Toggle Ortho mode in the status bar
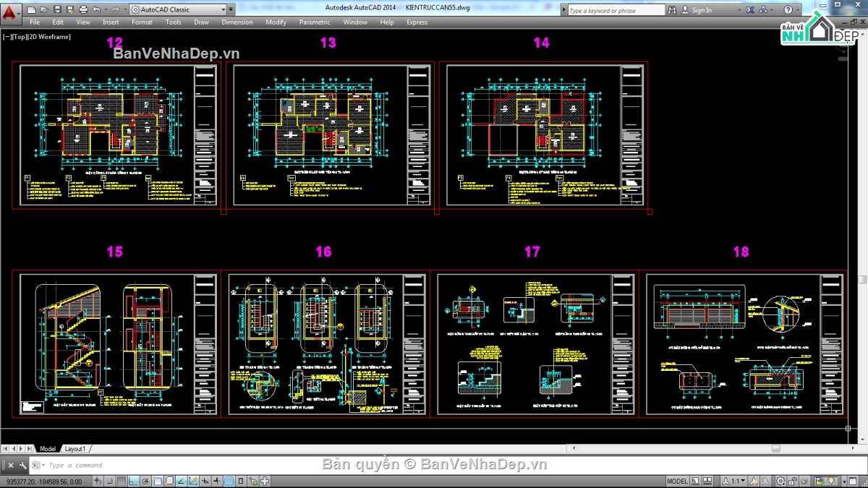Viewport: 868px width, 488px height. click(x=132, y=481)
